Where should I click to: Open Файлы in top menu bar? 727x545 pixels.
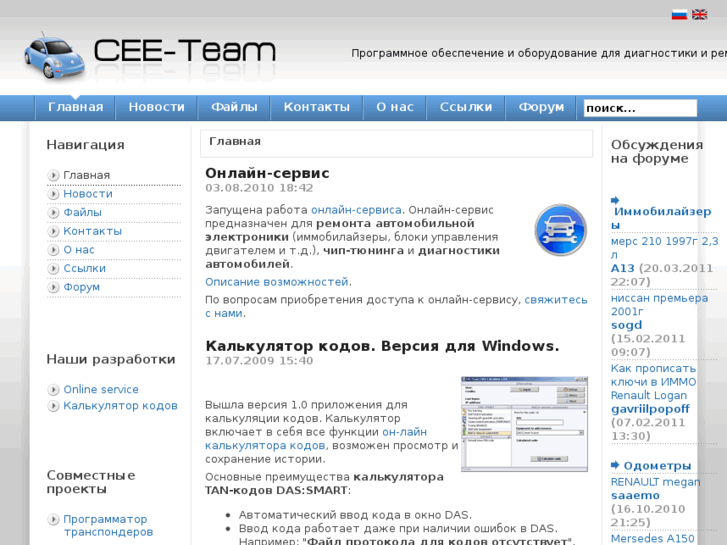point(234,107)
